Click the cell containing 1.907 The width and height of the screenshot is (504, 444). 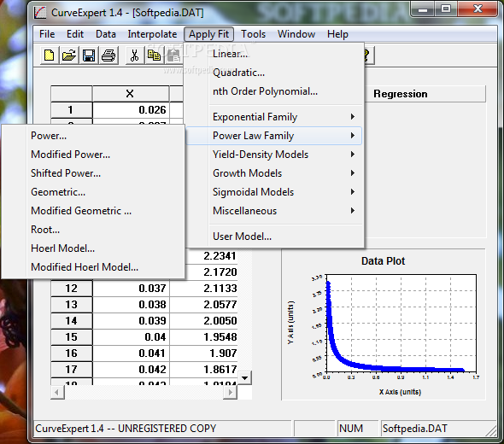204,353
